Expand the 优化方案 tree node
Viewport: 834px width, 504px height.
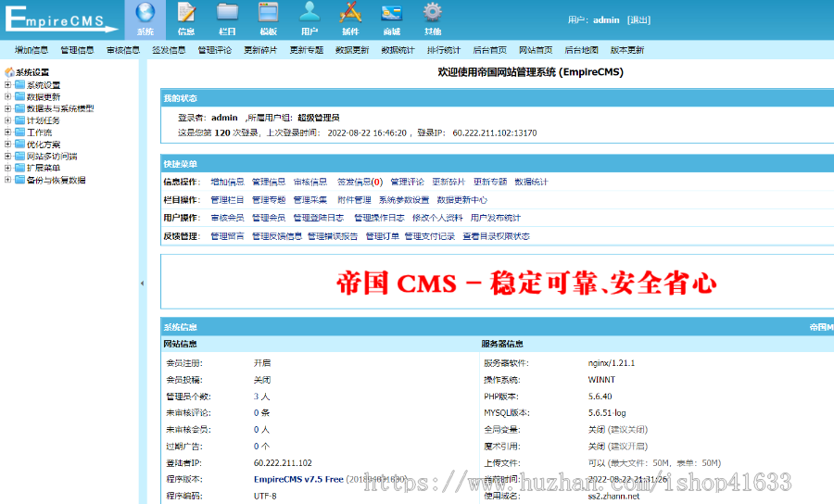pos(7,145)
